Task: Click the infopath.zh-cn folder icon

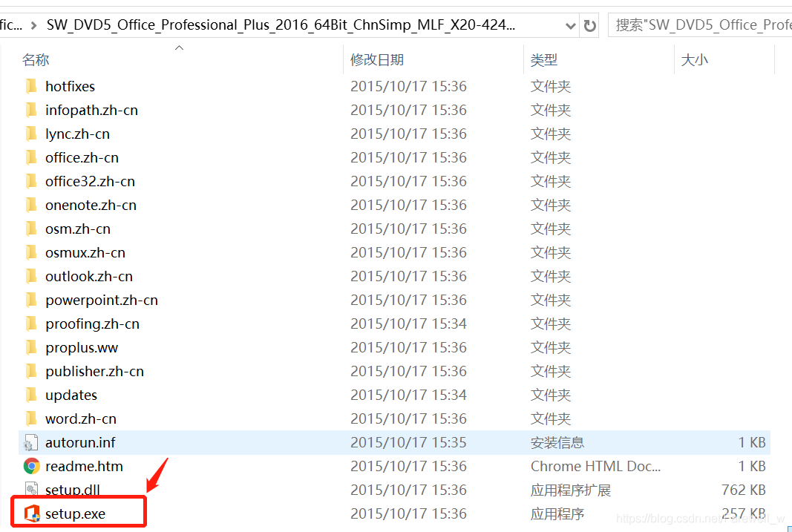Action: click(31, 110)
